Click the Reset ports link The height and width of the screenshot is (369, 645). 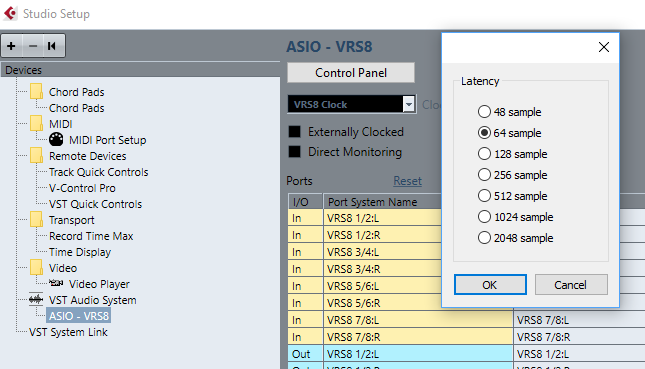pos(407,181)
